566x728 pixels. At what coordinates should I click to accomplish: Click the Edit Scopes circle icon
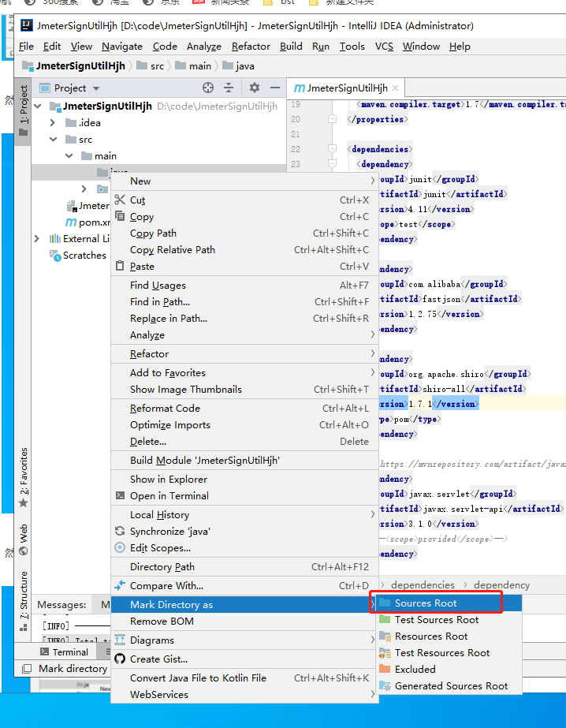(x=120, y=547)
